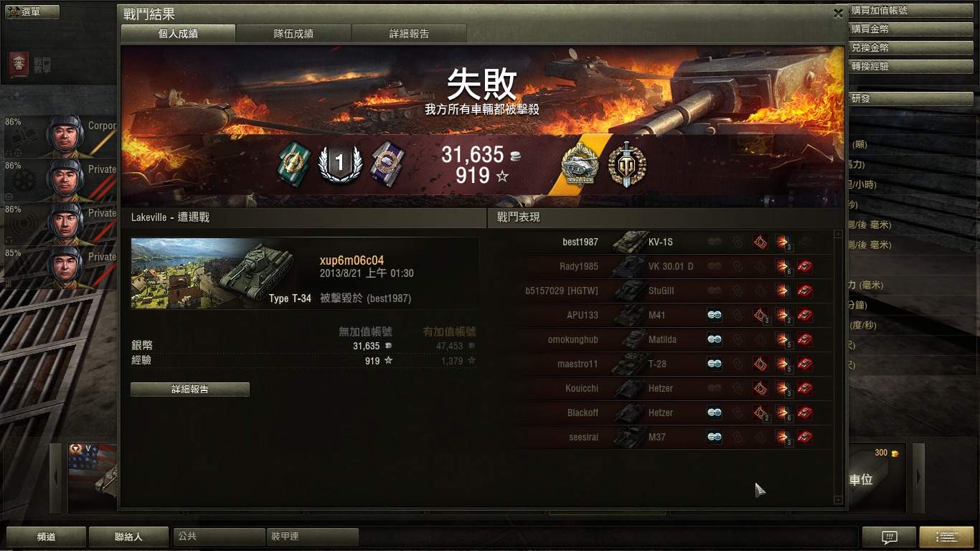Switch to the 隊伍成績 tab
Screen dimensions: 980x551
pyautogui.click(x=293, y=34)
